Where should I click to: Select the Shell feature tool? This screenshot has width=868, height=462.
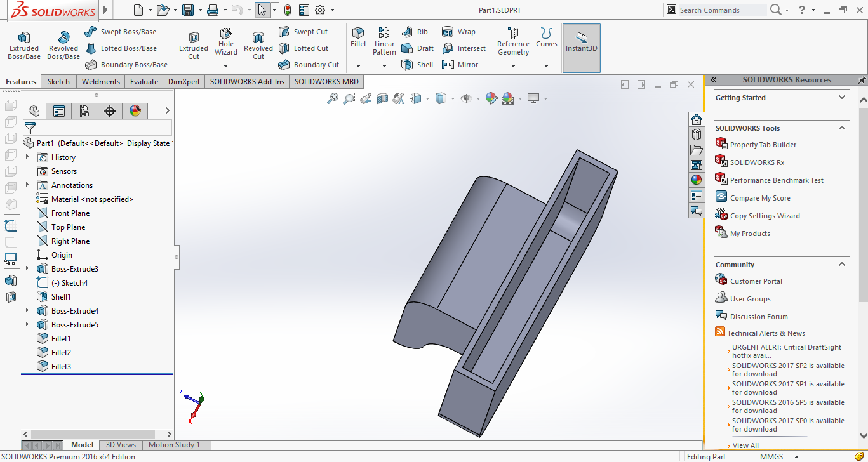coord(417,65)
